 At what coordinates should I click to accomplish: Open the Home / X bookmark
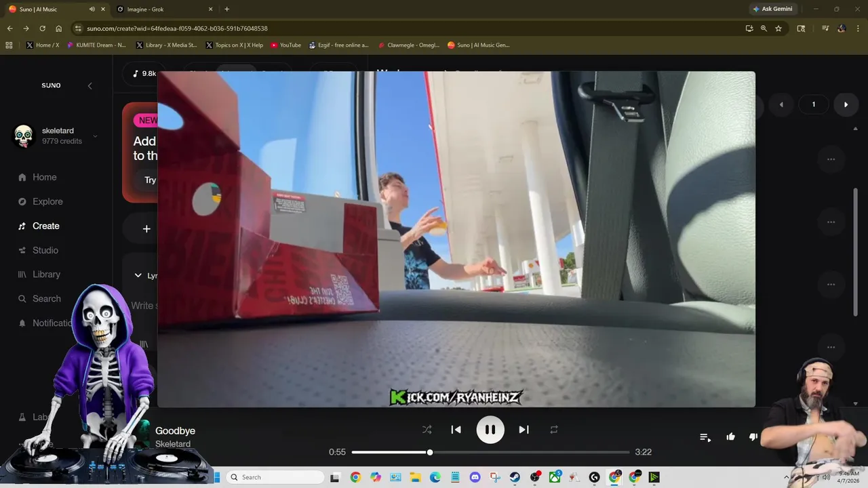(x=43, y=45)
